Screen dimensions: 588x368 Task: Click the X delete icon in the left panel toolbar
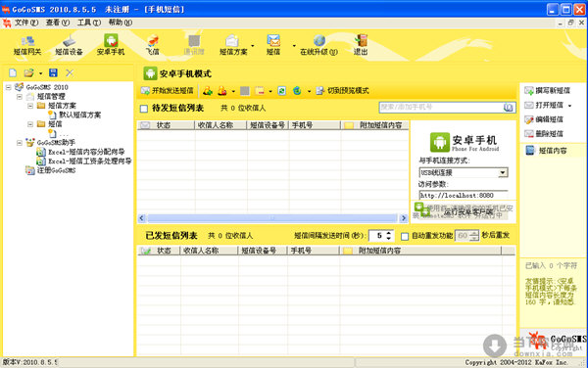point(70,73)
